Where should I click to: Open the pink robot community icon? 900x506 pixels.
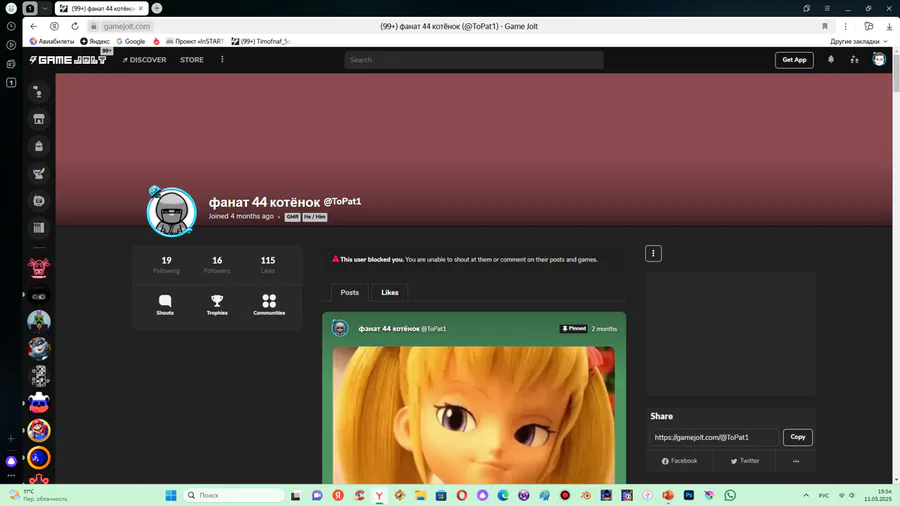[38, 268]
